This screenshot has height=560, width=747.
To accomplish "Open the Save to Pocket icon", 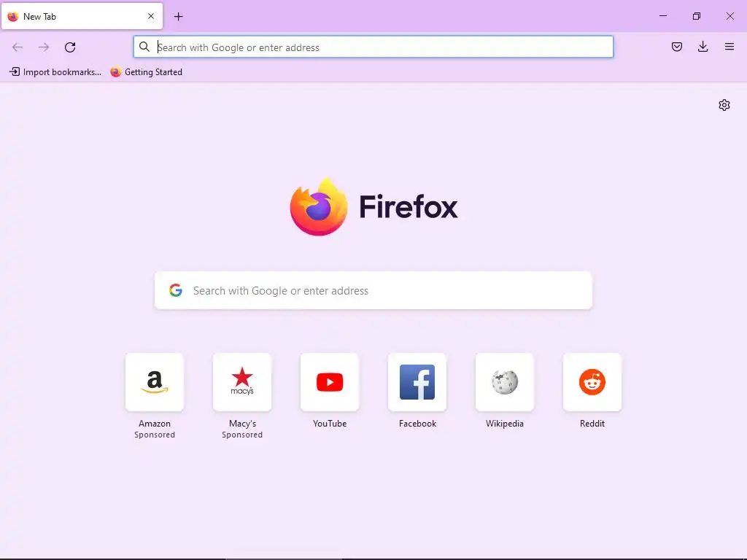I will tap(676, 47).
